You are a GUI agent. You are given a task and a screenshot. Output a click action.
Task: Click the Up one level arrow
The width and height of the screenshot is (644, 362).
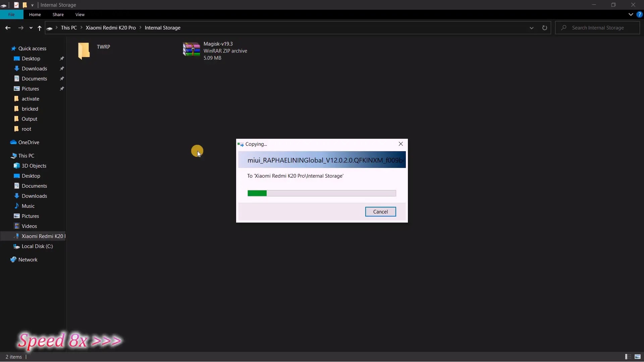(40, 28)
